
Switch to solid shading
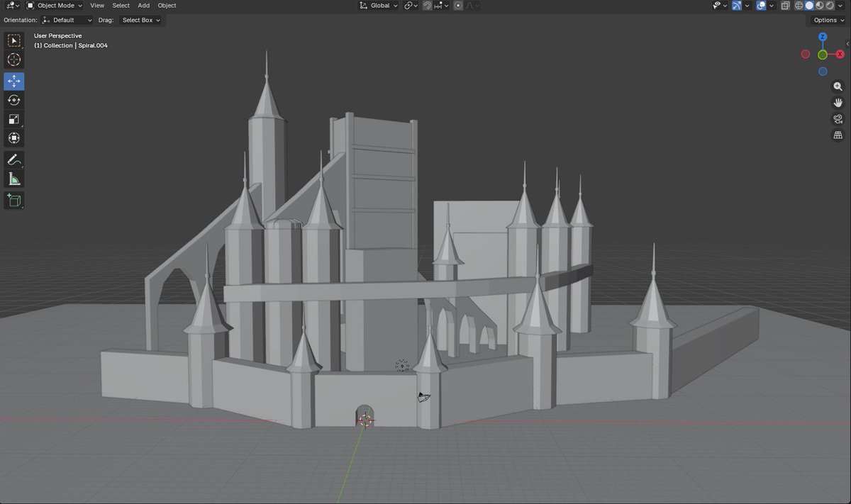809,6
